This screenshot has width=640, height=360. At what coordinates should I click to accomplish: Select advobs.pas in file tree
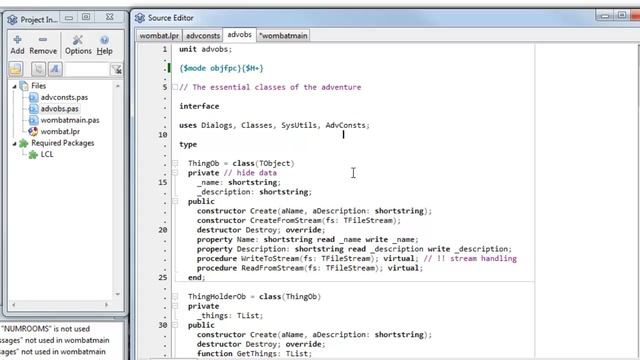[x=59, y=109]
